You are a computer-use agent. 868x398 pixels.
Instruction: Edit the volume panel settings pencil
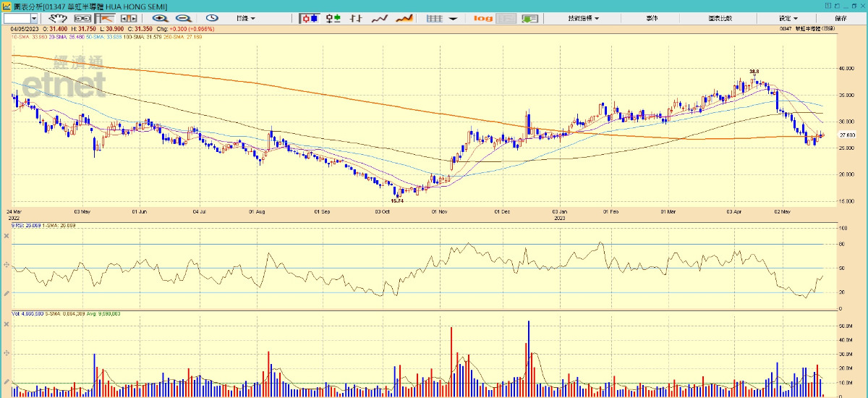point(7,382)
